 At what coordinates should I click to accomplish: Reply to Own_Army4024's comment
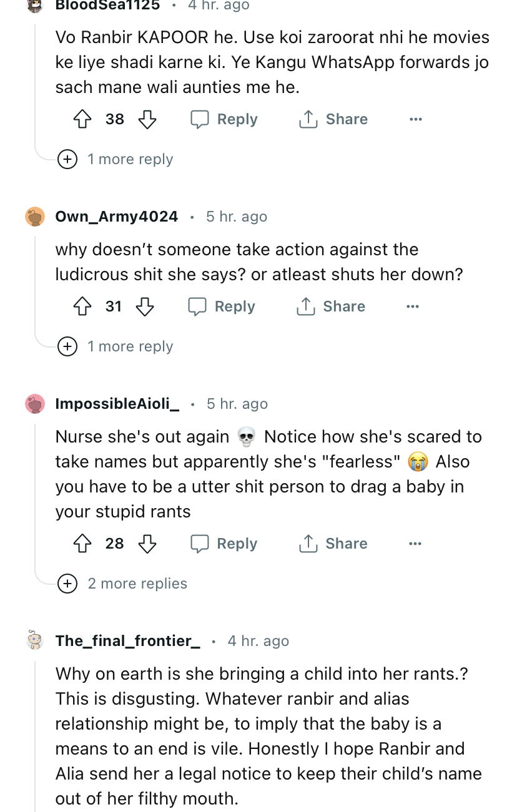pos(222,306)
